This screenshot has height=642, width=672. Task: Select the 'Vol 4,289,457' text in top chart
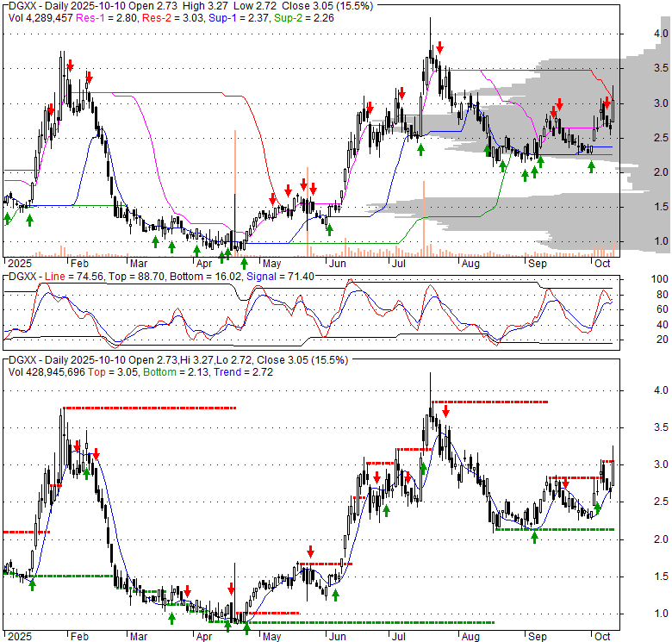40,18
